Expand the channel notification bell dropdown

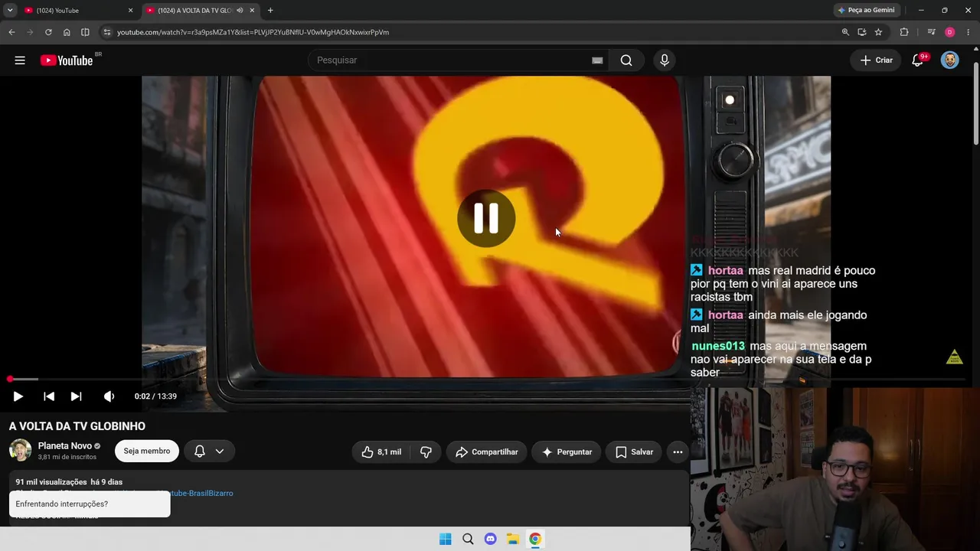pyautogui.click(x=209, y=452)
